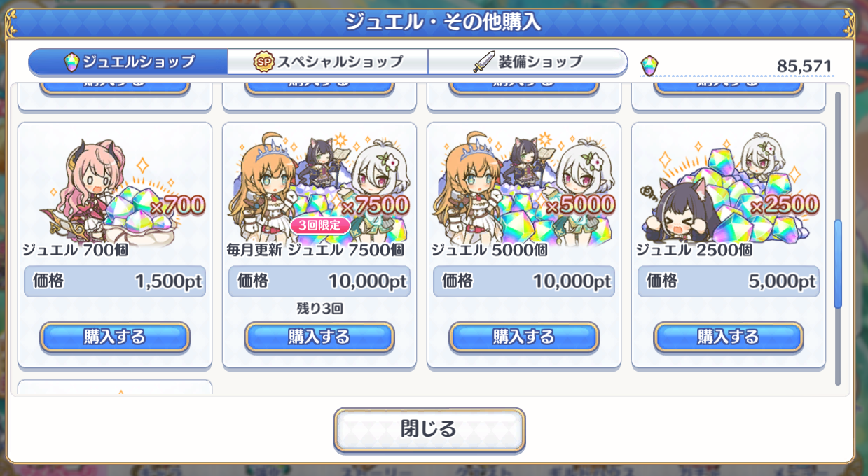Image resolution: width=868 pixels, height=476 pixels.
Task: Click the jewel icon on the Jewel Shop tab
Action: click(x=71, y=62)
